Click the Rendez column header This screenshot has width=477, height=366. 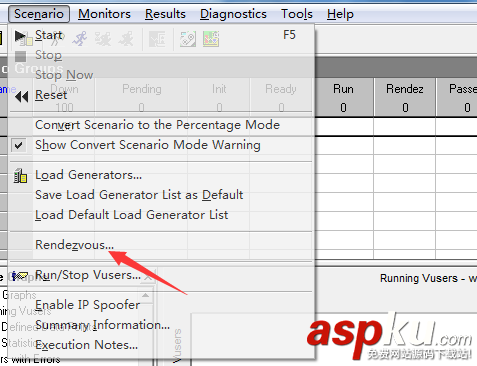pyautogui.click(x=405, y=89)
